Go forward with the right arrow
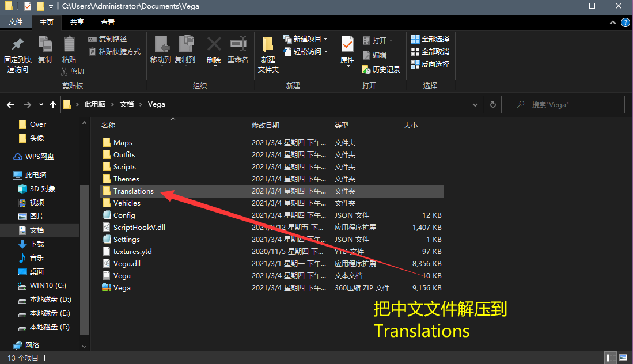The width and height of the screenshot is (633, 364). click(x=28, y=105)
